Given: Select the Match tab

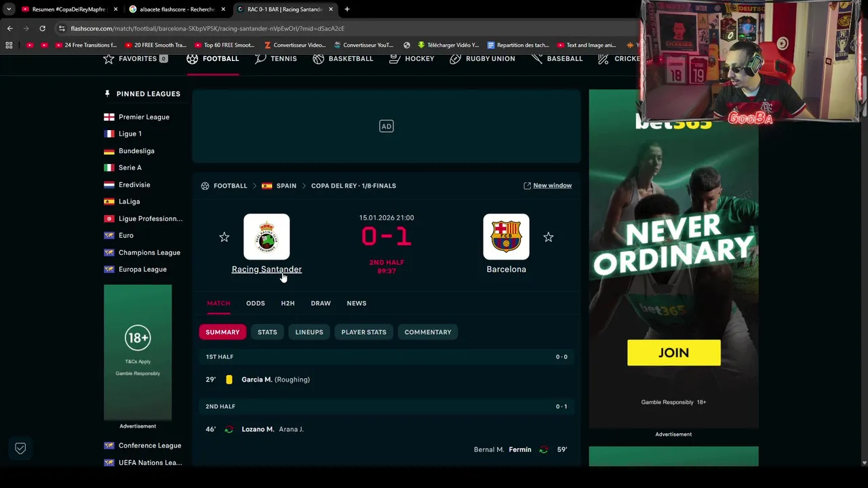Looking at the screenshot, I should pos(218,303).
